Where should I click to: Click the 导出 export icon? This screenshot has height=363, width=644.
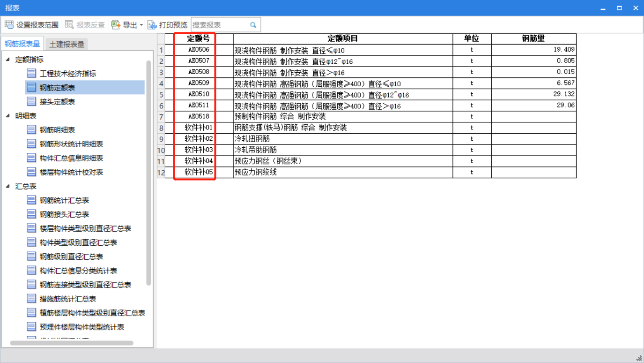click(x=116, y=25)
